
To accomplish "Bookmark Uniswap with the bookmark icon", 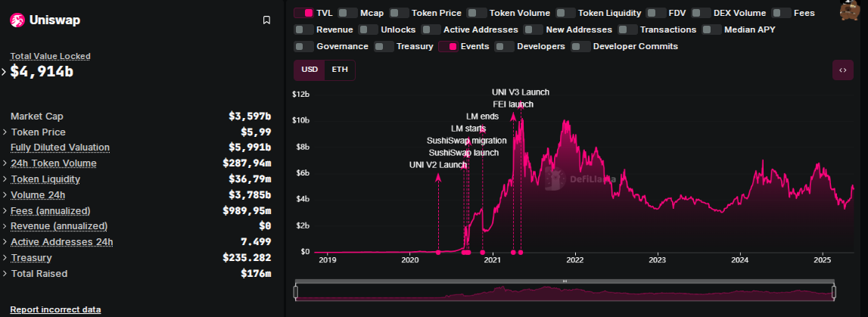I will click(266, 20).
